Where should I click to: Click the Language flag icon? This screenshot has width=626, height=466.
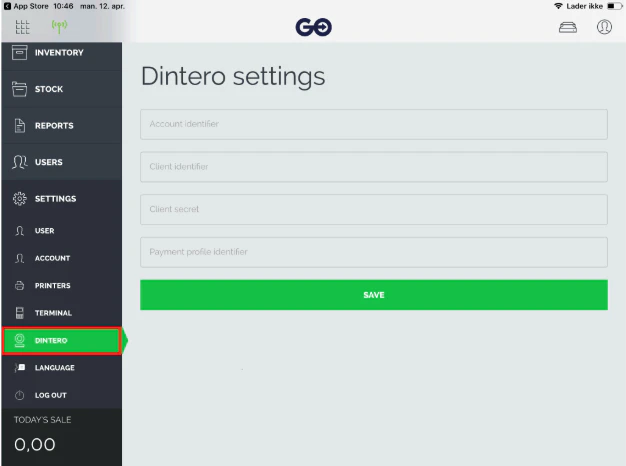click(x=20, y=367)
